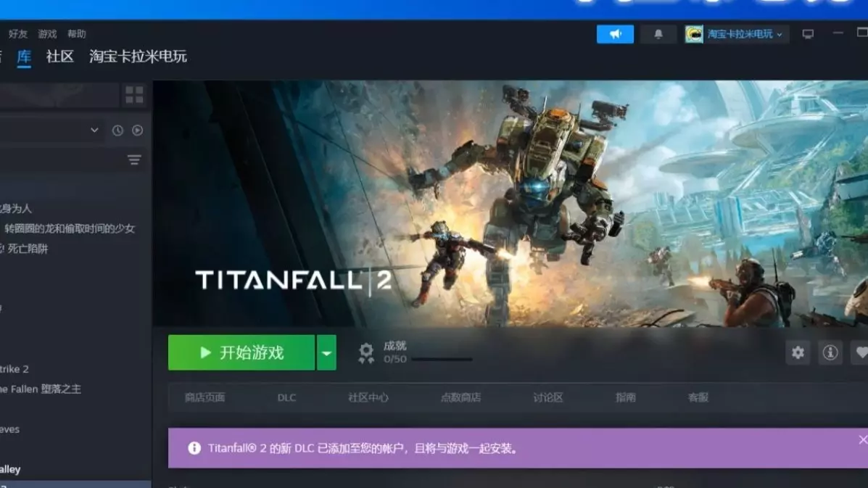Click the achievements 成就 gear icon

point(366,352)
